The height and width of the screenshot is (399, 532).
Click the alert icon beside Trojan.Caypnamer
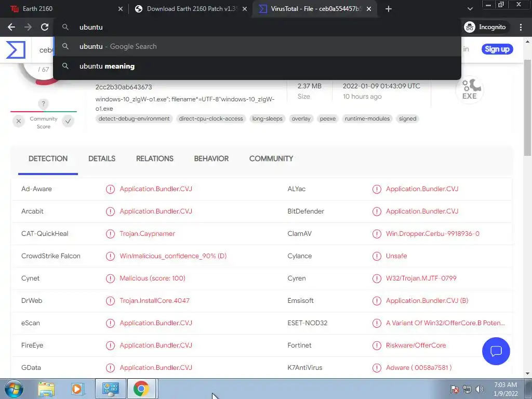(110, 234)
